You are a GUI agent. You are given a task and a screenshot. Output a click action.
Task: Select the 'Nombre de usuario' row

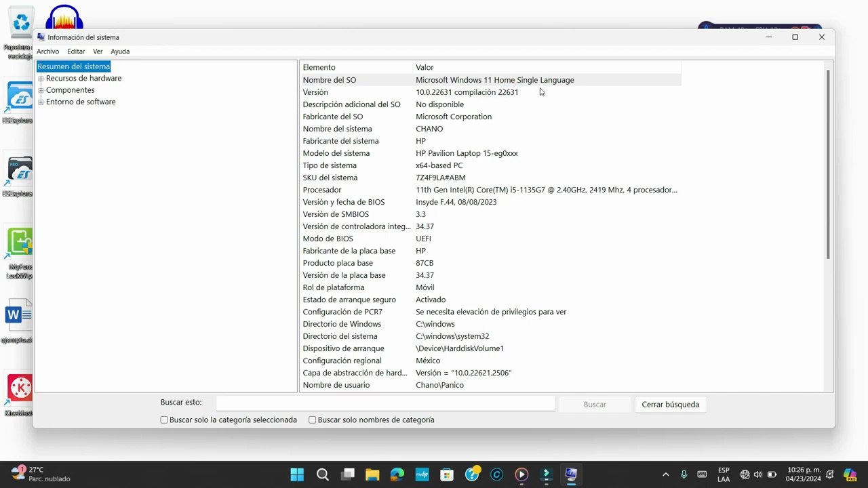tap(491, 385)
